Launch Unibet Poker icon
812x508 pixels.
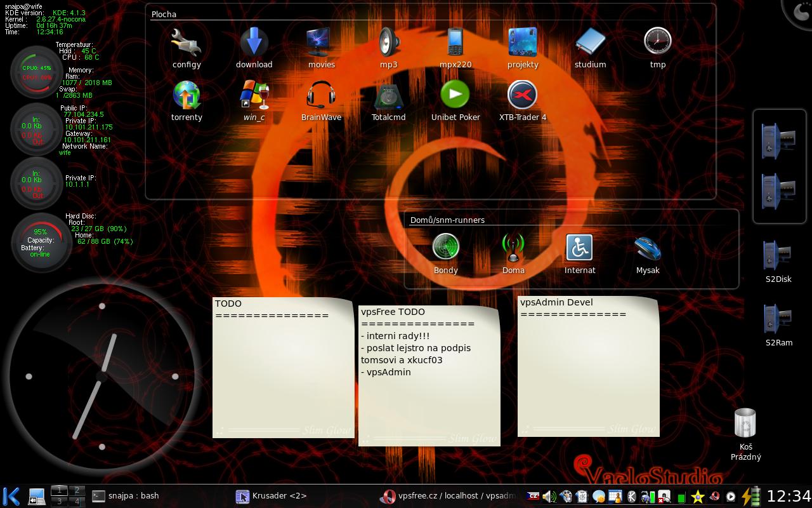tap(455, 95)
